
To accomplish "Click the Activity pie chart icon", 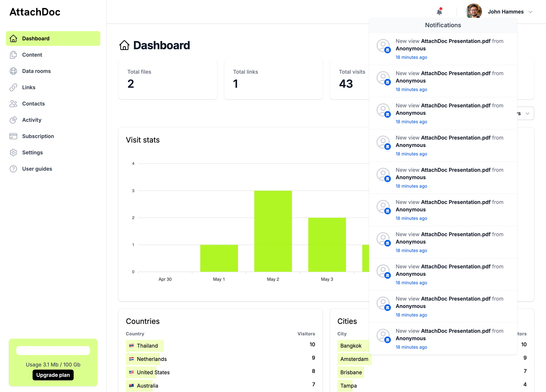I will (13, 120).
